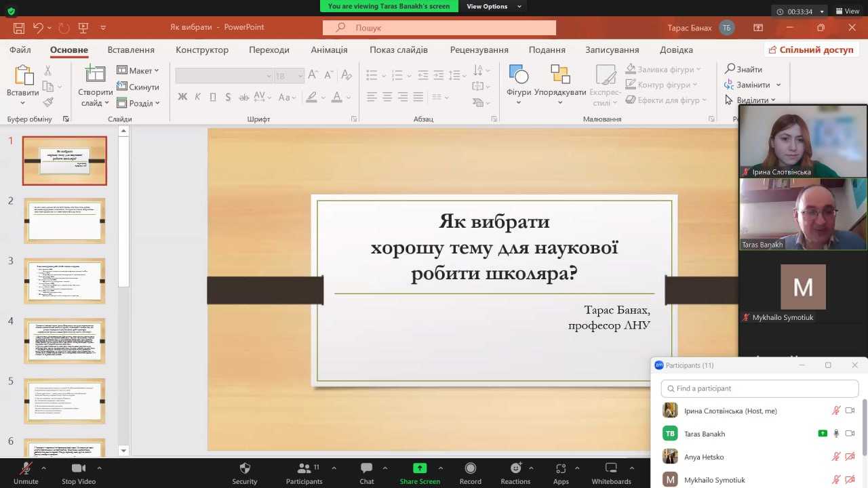868x488 pixels.
Task: Click the Apps icon in toolbar
Action: 561,468
